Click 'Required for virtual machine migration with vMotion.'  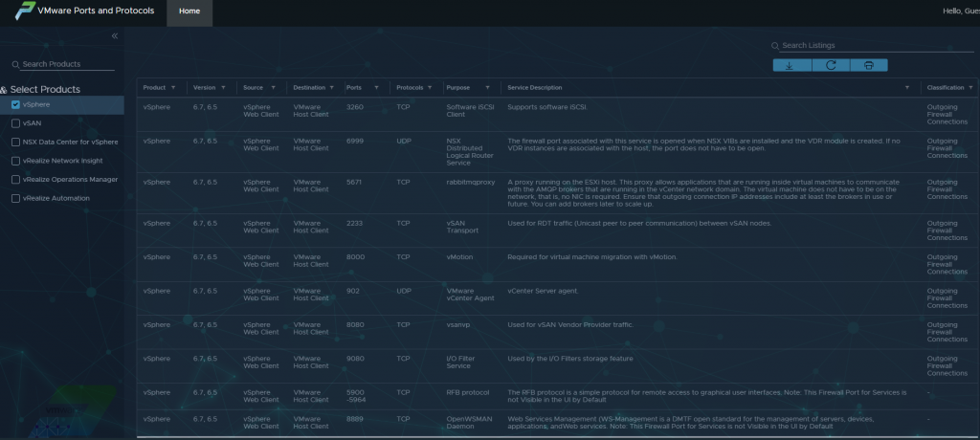coord(592,257)
